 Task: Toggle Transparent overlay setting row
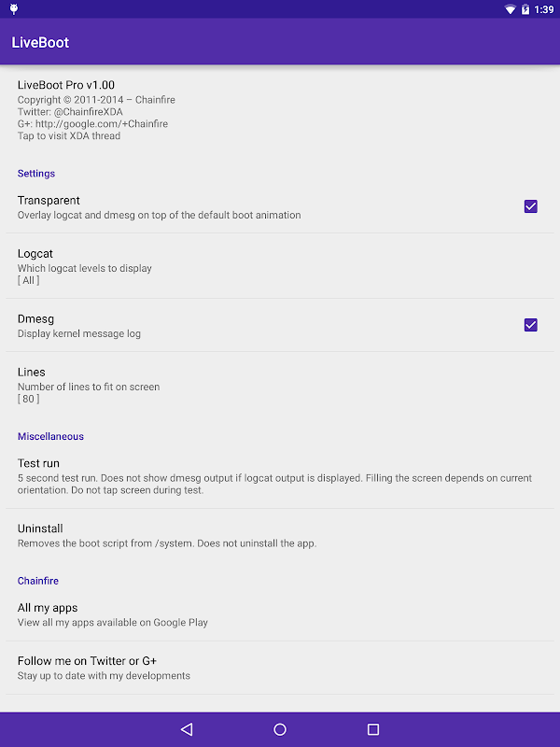click(x=280, y=207)
